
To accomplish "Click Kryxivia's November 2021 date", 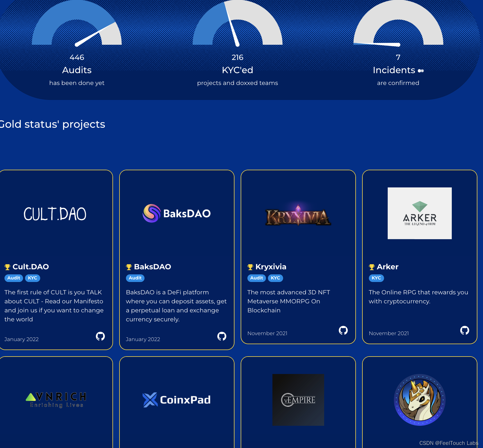I will click(x=267, y=333).
